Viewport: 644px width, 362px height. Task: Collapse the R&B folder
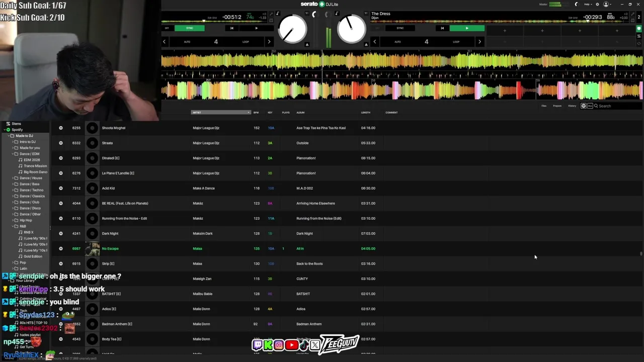pyautogui.click(x=12, y=226)
